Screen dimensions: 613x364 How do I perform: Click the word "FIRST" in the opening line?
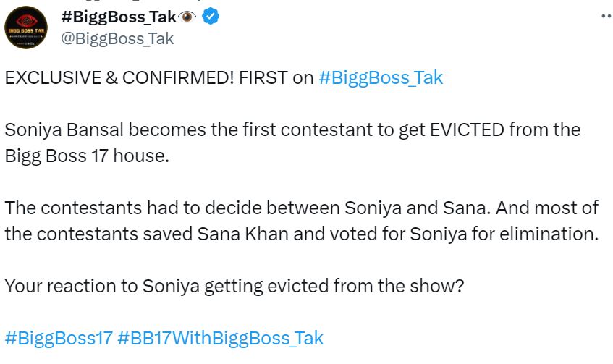click(x=261, y=78)
